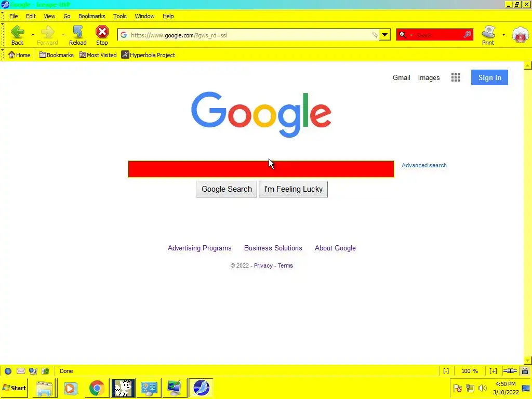
Task: Open the control panel taskbar icon
Action: pos(149,388)
